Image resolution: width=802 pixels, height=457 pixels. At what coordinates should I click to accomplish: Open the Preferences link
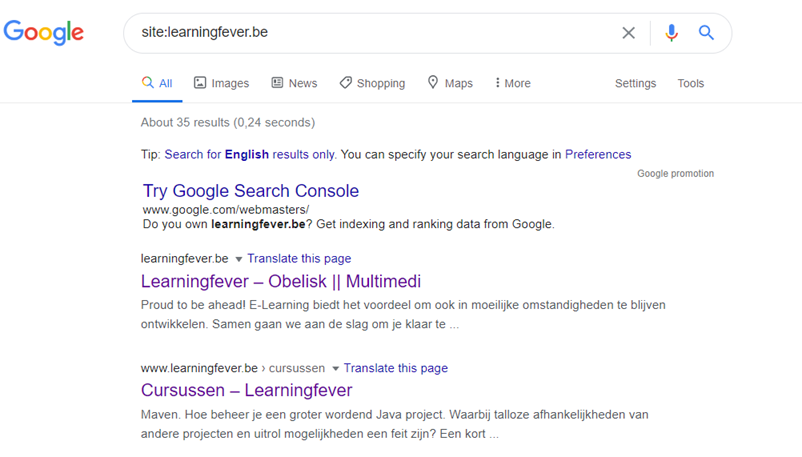coord(598,154)
